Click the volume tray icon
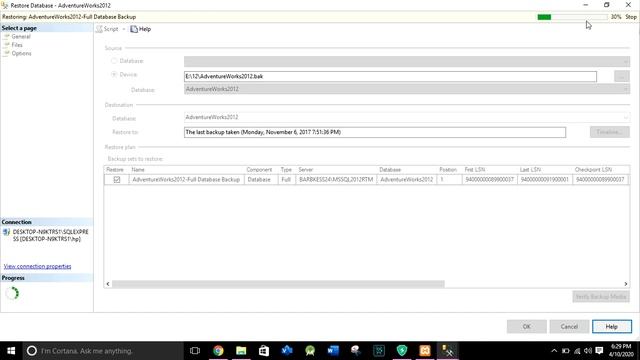The height and width of the screenshot is (360, 640). 588,351
